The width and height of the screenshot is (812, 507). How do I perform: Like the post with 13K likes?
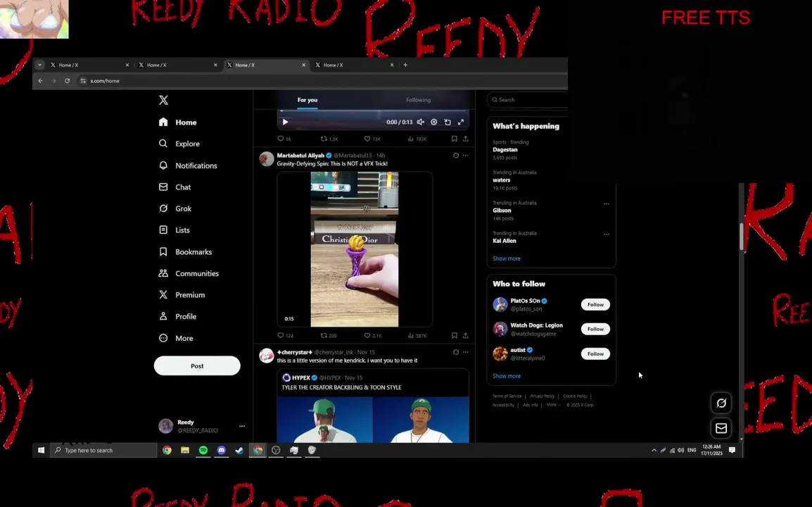tap(372, 139)
